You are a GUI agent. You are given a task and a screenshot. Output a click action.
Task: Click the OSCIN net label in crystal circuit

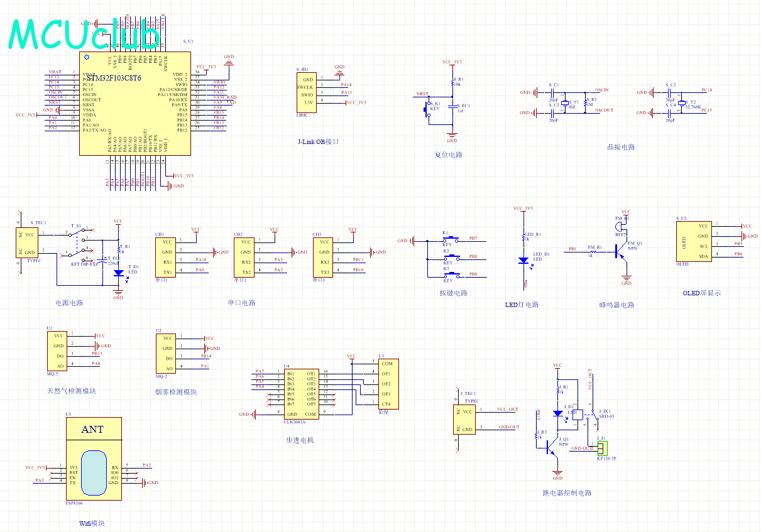[x=601, y=90]
